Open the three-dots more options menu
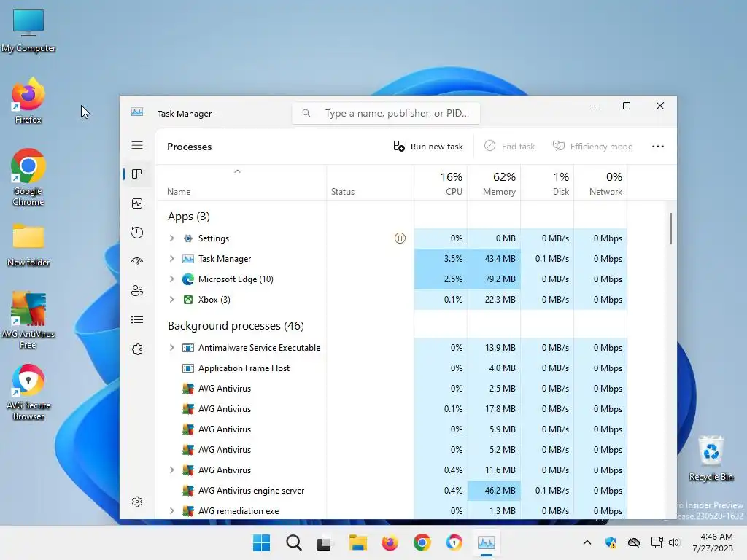The height and width of the screenshot is (560, 747). [658, 147]
